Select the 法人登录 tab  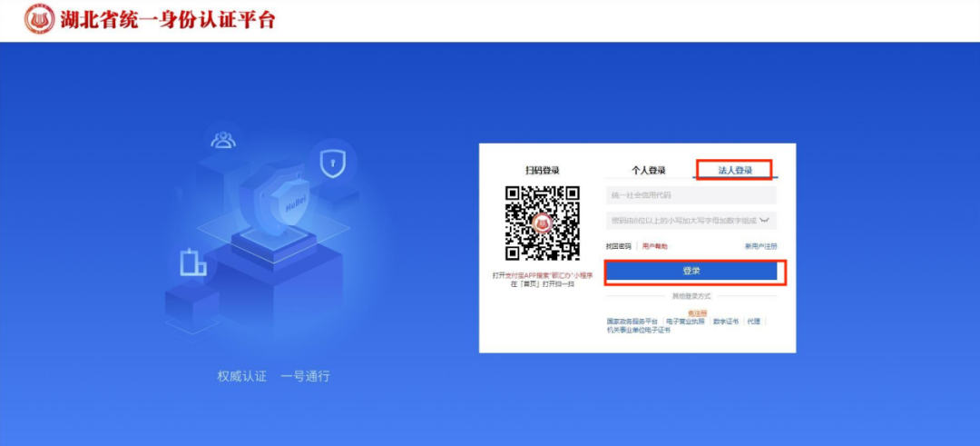[x=735, y=170]
